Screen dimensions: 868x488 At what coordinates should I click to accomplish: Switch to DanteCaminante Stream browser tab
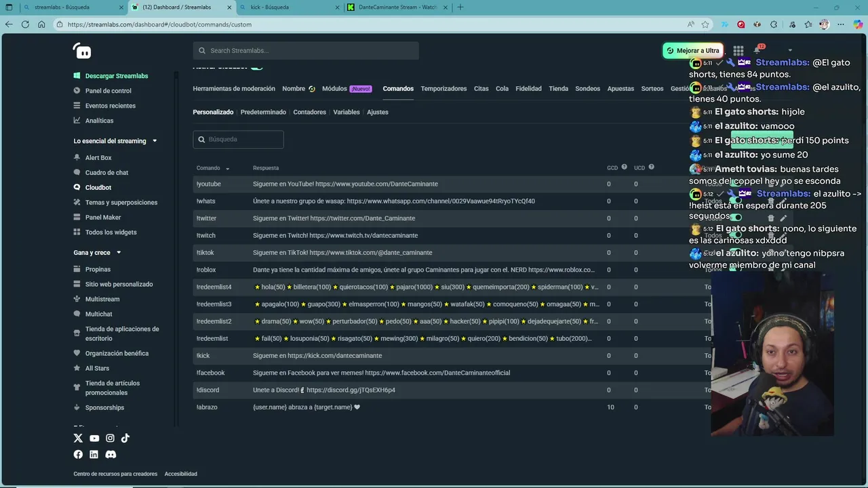(396, 7)
